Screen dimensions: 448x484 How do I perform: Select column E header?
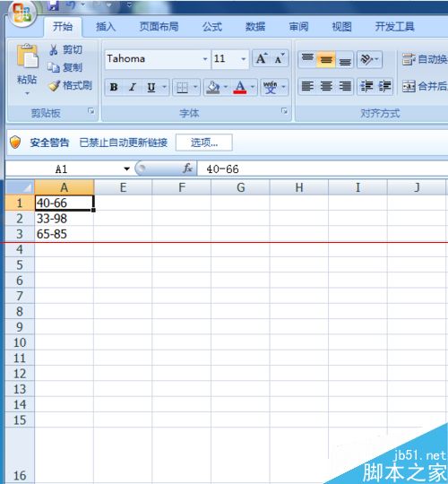[123, 187]
